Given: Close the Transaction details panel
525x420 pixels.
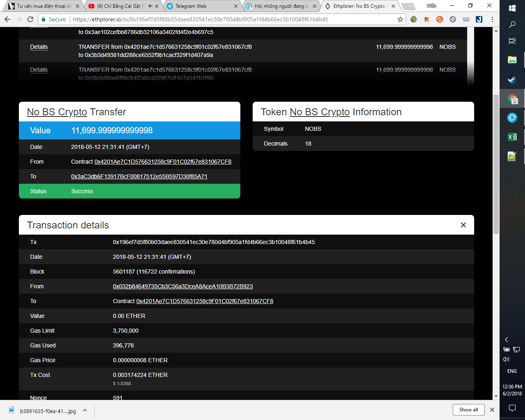Looking at the screenshot, I should pos(463,225).
